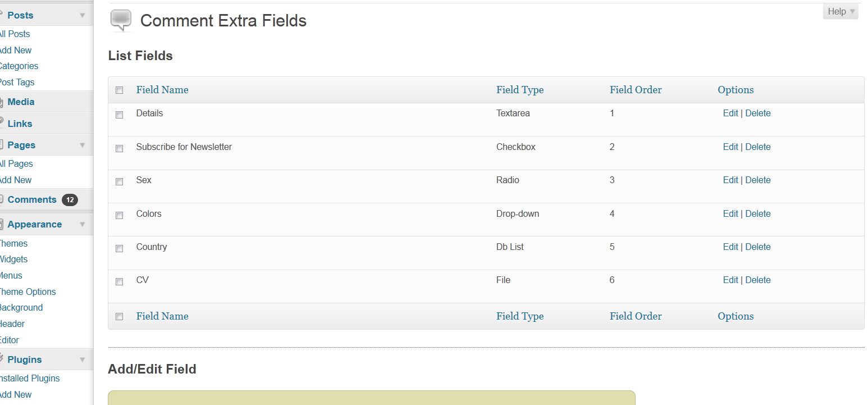Open the Widgets submenu item
Screen dimensions: 868x405
click(13, 259)
